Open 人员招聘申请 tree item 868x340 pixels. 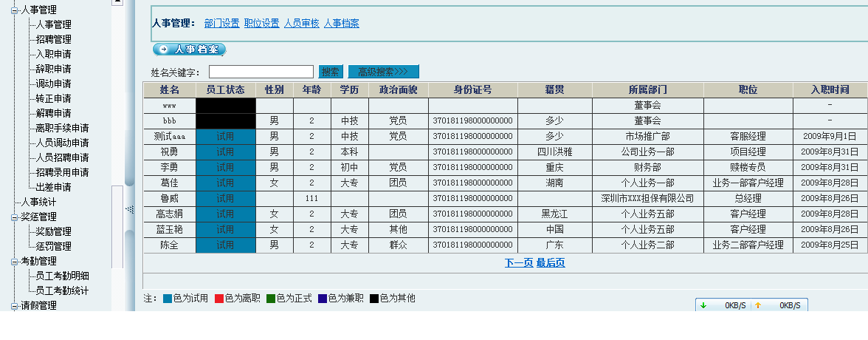(x=63, y=157)
